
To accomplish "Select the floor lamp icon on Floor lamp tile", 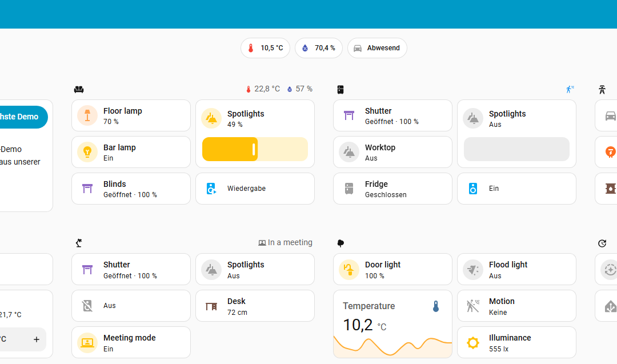I will [x=87, y=115].
